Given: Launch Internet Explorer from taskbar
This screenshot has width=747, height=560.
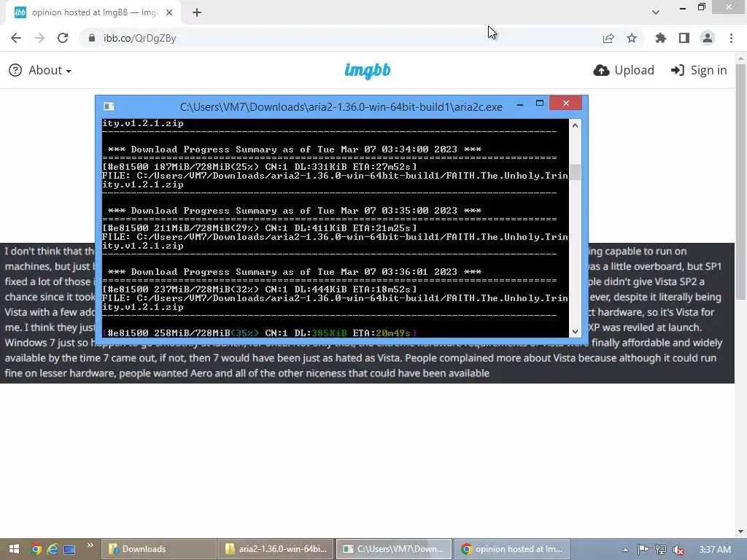Looking at the screenshot, I should (x=53, y=549).
